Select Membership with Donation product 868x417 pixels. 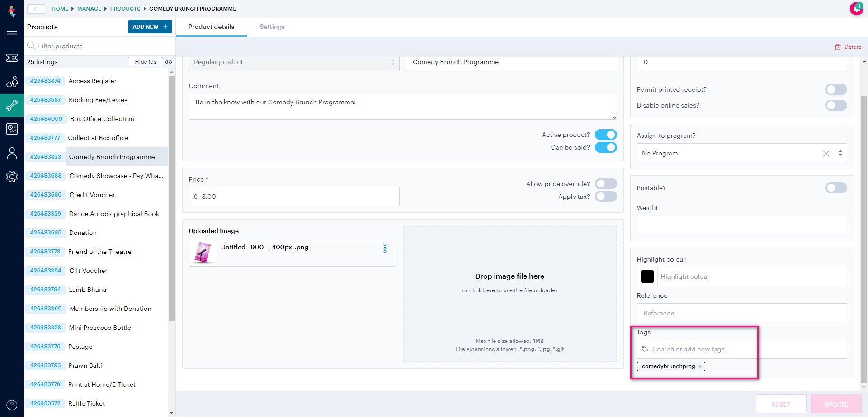pos(111,309)
